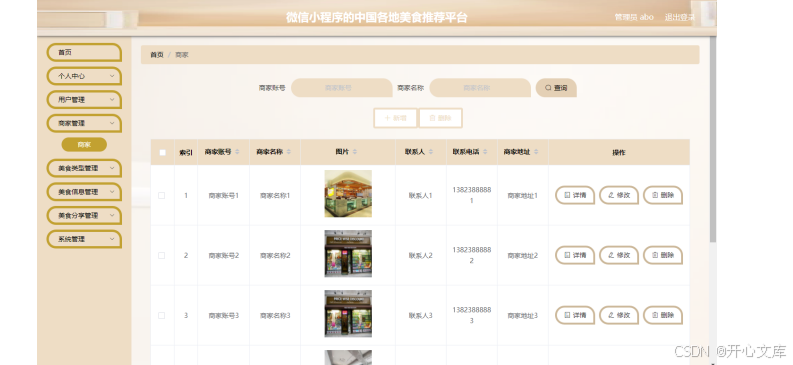793x365 pixels.
Task: Focus the 商家账号 search field
Action: (342, 88)
